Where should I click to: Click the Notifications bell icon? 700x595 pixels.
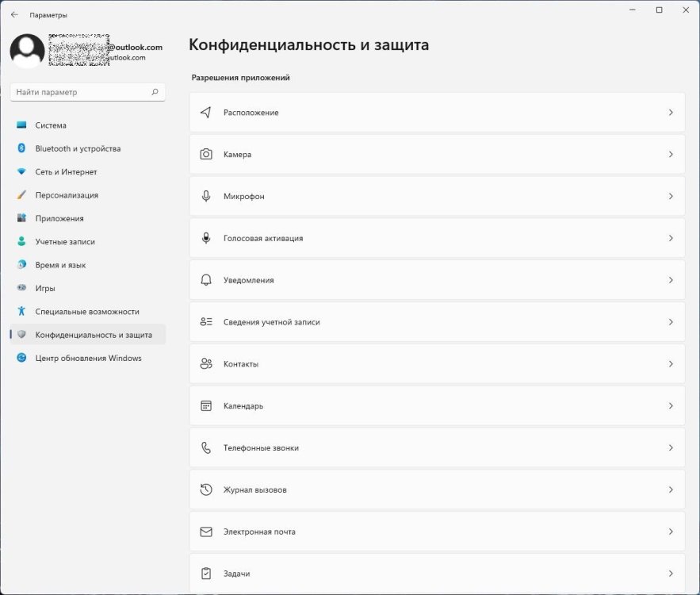pos(206,280)
